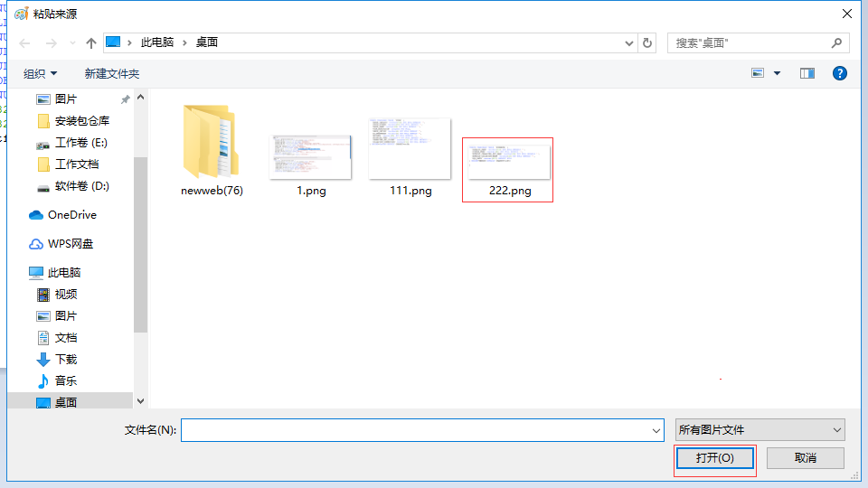The width and height of the screenshot is (868, 488).
Task: Click 新建文件夹 in the toolbar
Action: click(112, 73)
